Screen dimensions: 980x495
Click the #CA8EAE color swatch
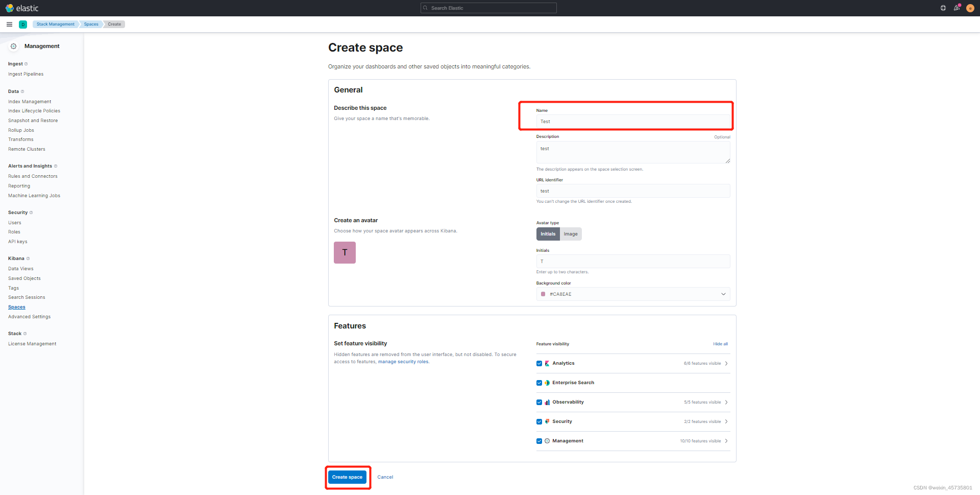(543, 294)
